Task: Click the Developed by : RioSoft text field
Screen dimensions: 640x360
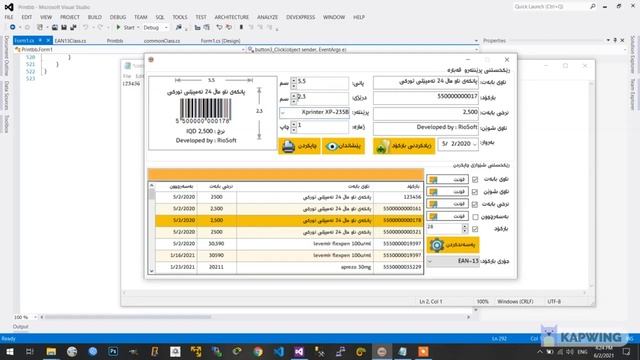Action: point(426,128)
